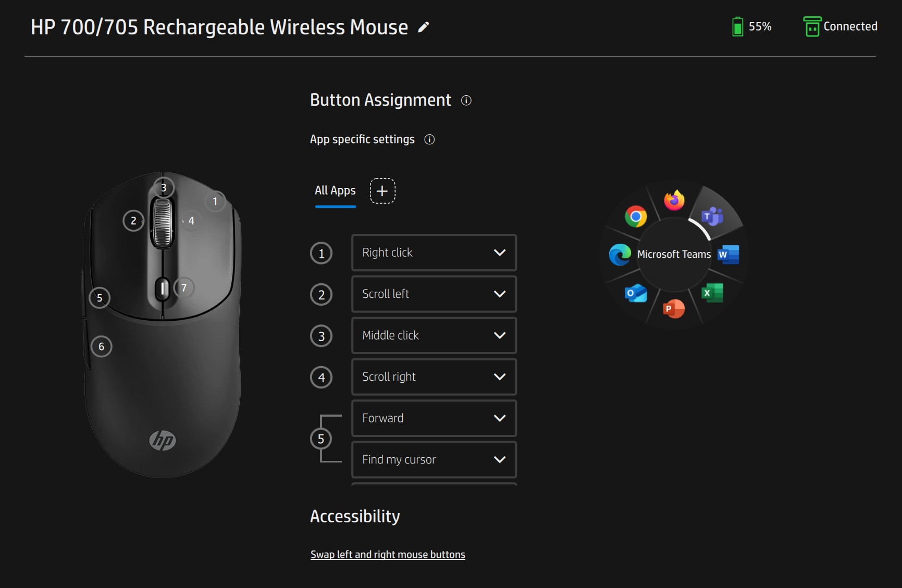Select PowerPoint in the app wheel
This screenshot has width=902, height=588.
(x=674, y=309)
